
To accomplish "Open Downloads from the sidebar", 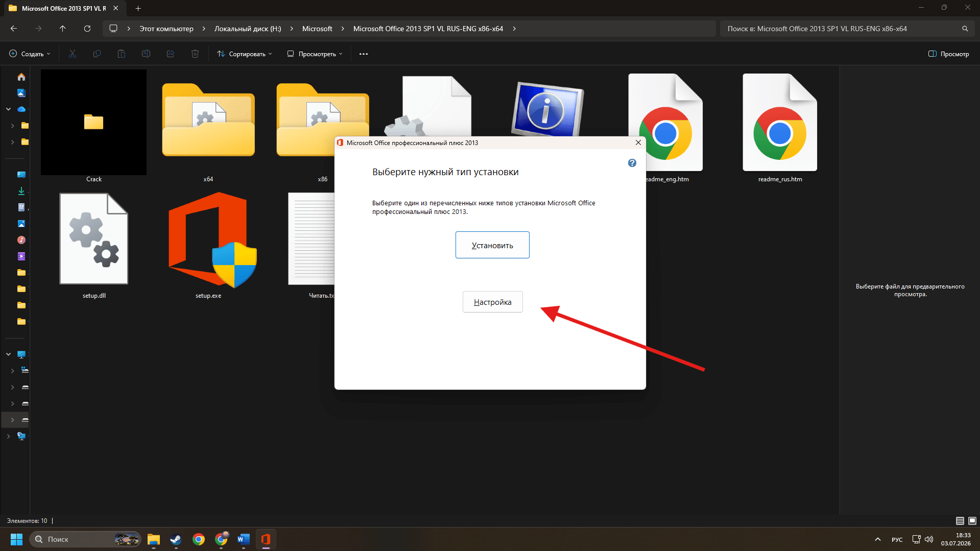I will pos(21,191).
